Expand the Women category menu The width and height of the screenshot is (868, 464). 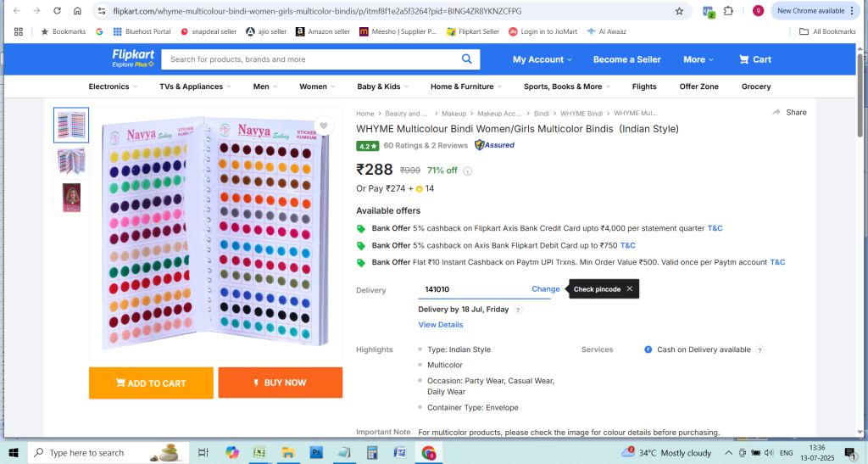tap(317, 87)
